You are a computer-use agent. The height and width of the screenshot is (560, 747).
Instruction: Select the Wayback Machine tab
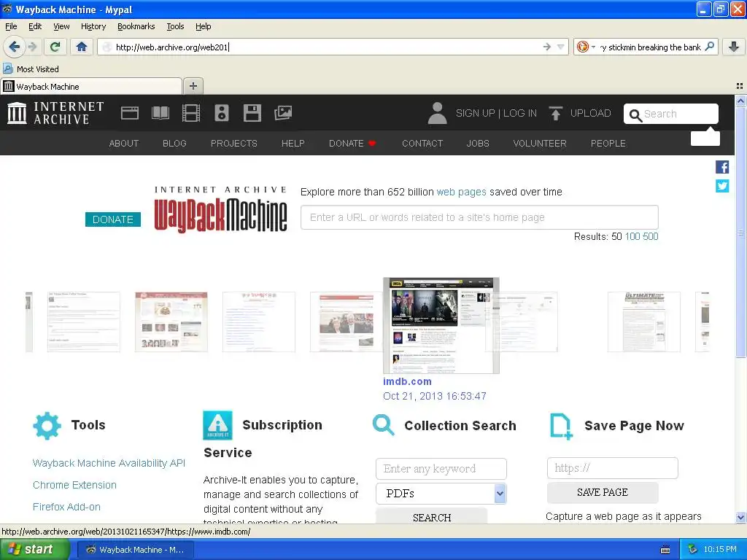tap(90, 86)
